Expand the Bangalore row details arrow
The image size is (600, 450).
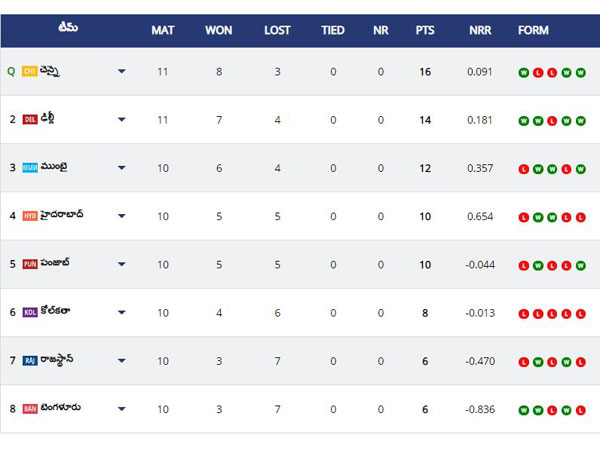point(122,409)
